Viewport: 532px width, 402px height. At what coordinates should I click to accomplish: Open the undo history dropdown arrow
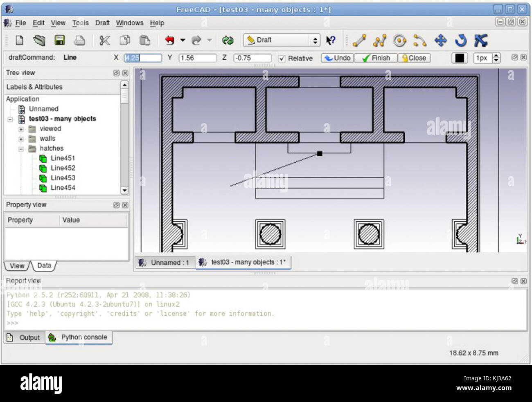tap(183, 40)
